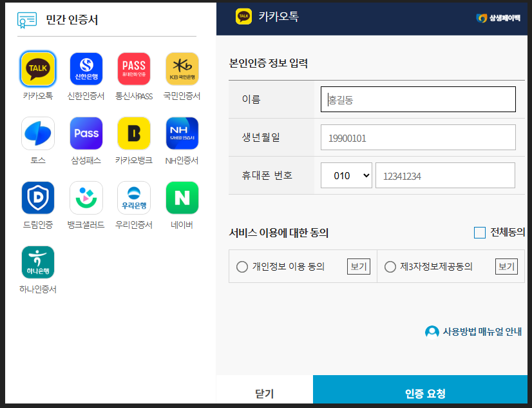Select the KakaoTalk certificate icon
The image size is (532, 408).
[x=37, y=69]
